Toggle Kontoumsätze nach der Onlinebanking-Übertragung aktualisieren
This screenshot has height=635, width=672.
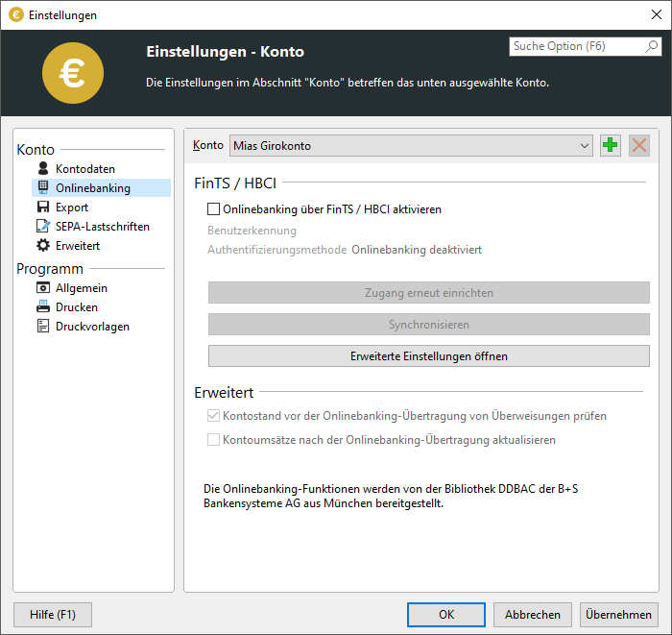(x=213, y=439)
